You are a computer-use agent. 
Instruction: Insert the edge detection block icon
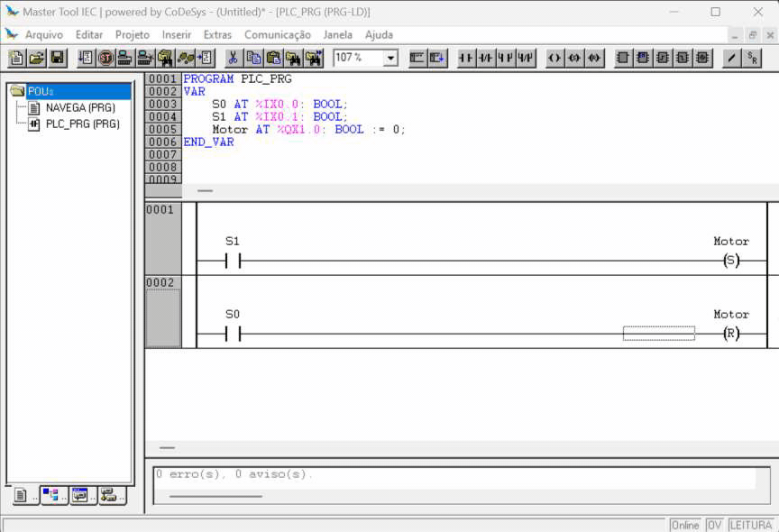[663, 58]
